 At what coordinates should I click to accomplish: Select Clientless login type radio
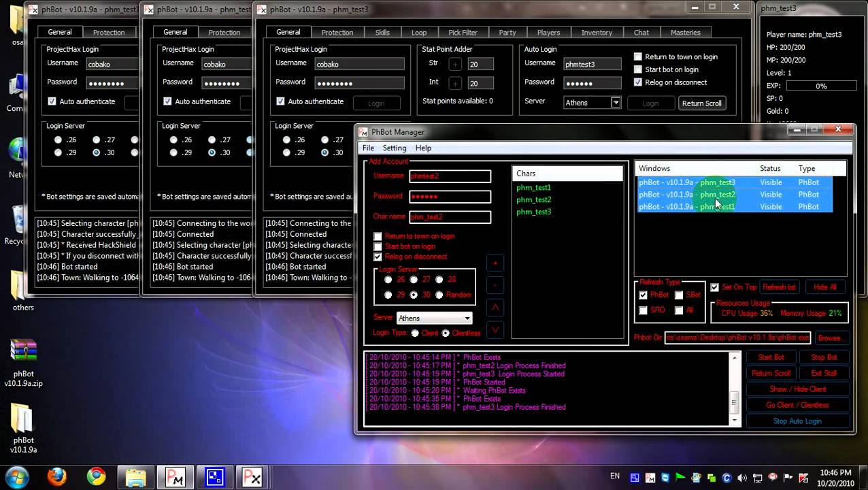point(446,333)
